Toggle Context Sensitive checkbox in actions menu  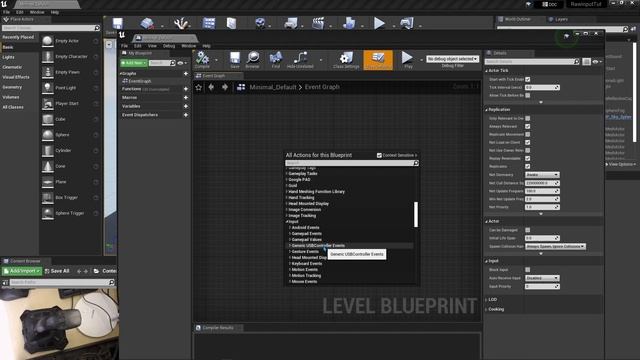click(379, 156)
